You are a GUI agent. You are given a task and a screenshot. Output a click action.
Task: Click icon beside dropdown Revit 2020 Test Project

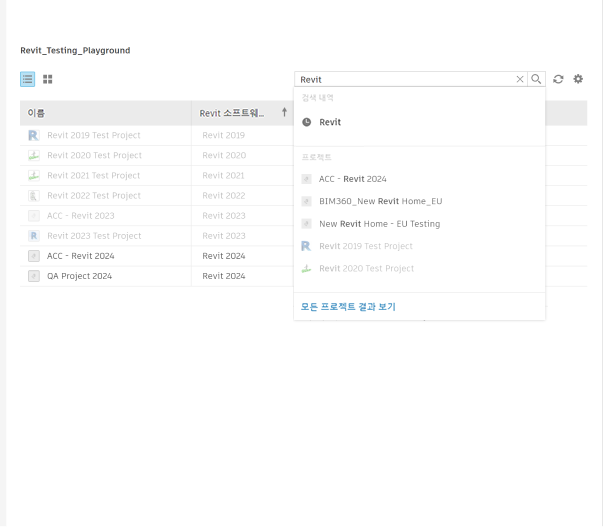pos(306,269)
